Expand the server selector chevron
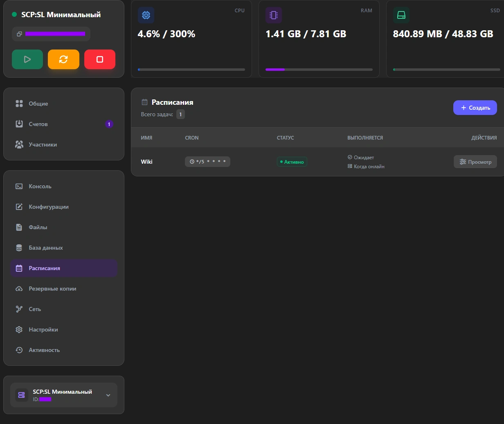The image size is (504, 424). (x=108, y=395)
